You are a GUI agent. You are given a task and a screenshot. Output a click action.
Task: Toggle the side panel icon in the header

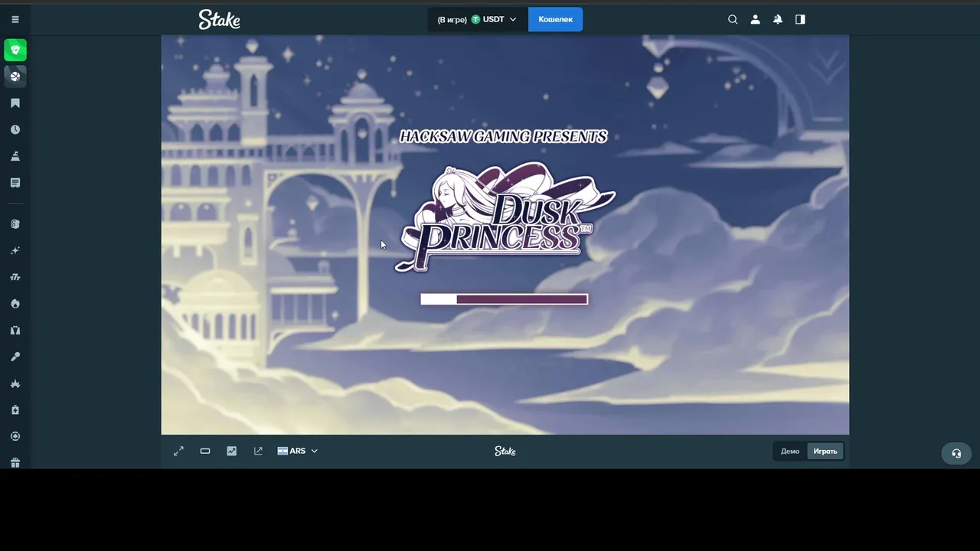click(x=800, y=19)
